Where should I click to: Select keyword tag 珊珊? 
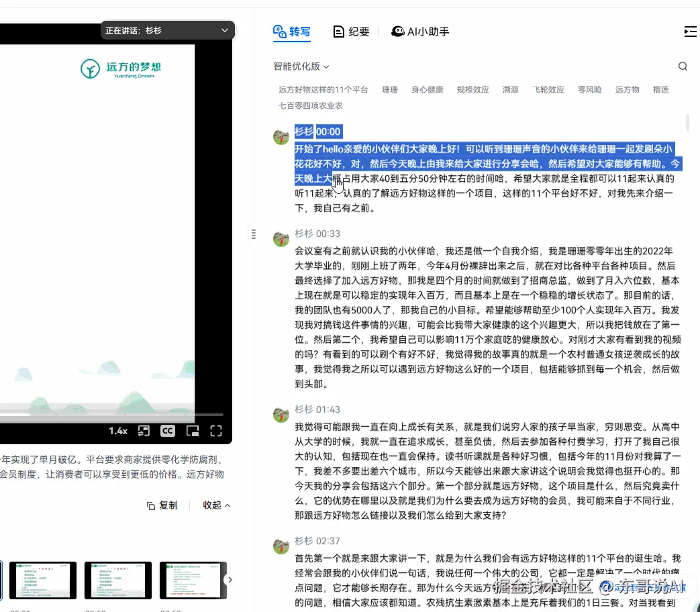(390, 90)
